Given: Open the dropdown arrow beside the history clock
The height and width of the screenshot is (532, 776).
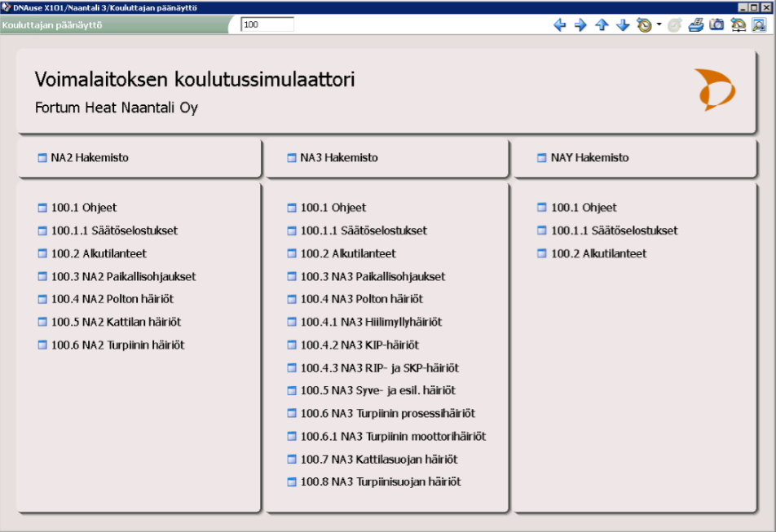Looking at the screenshot, I should click(x=659, y=24).
